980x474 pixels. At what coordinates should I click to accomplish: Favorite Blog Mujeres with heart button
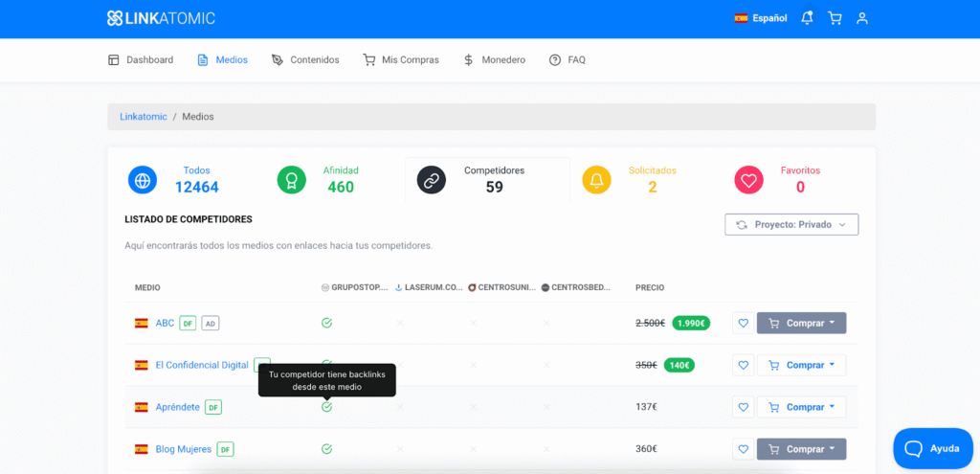743,449
